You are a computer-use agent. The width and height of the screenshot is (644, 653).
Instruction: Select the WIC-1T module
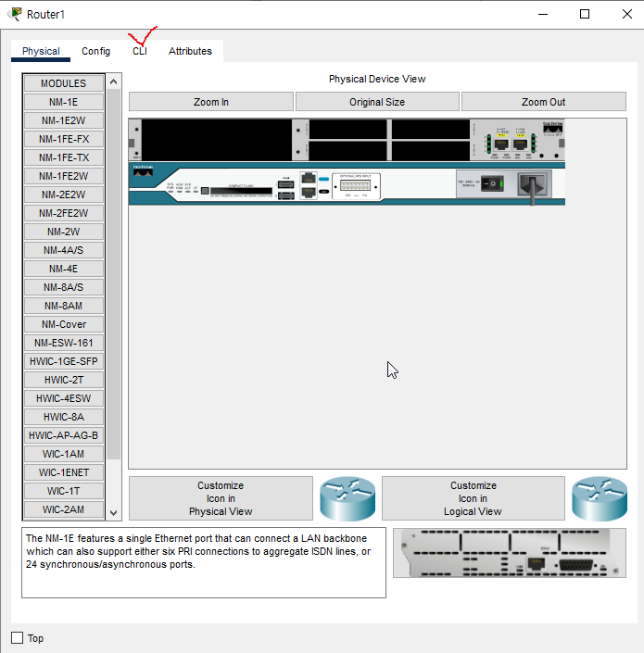(x=64, y=491)
